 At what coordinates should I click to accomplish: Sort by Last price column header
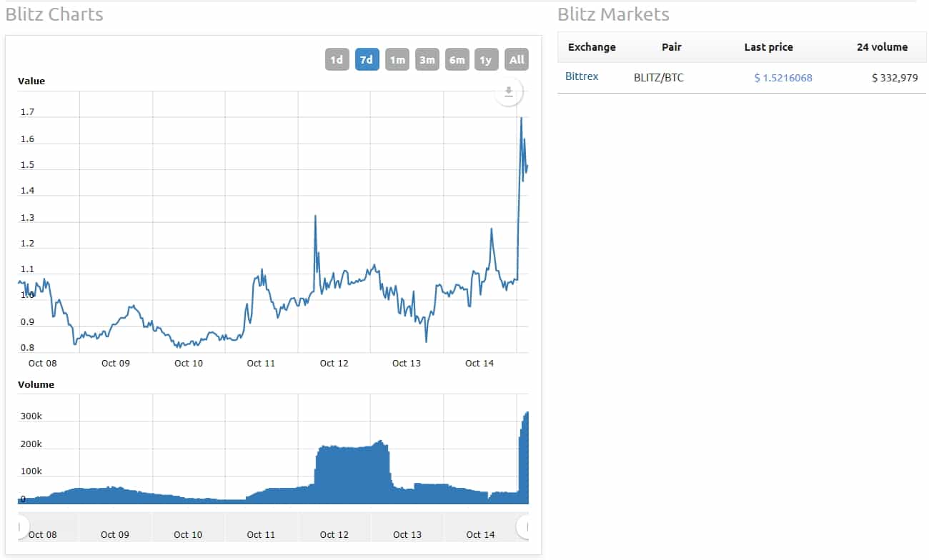[x=768, y=47]
